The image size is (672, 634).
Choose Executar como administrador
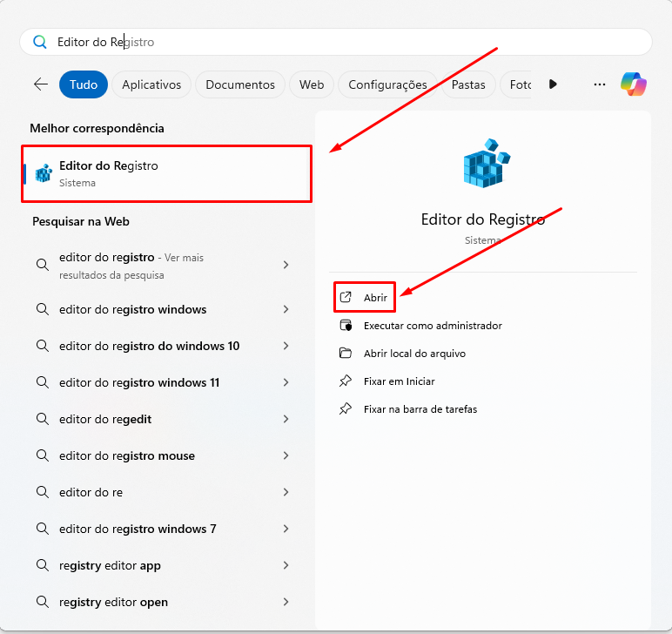(433, 326)
